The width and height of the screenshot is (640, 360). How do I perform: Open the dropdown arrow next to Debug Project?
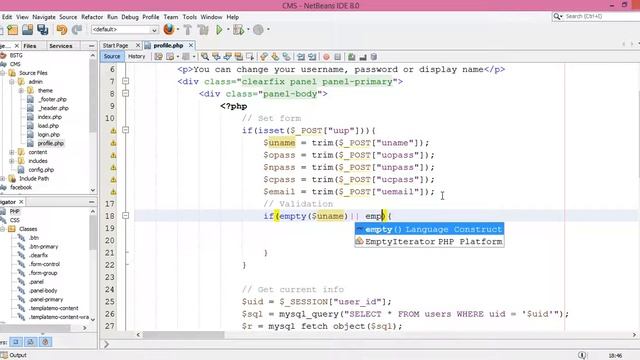pyautogui.click(x=248, y=30)
